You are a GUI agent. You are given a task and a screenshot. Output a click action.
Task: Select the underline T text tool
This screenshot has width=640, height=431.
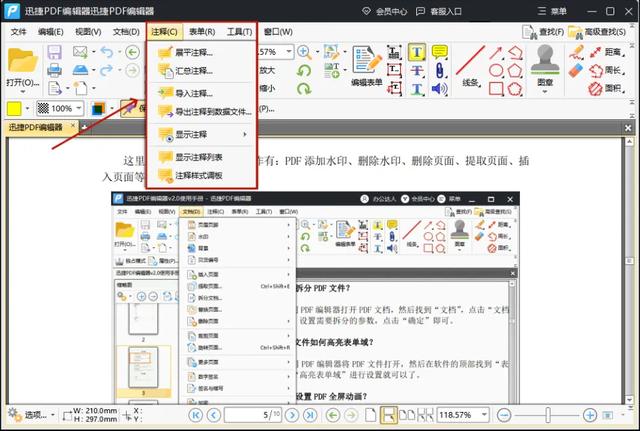click(417, 89)
